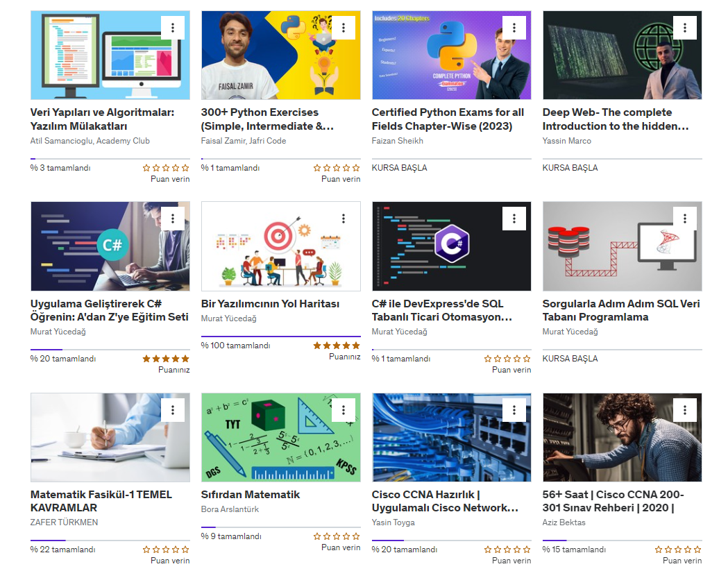Open Certified Python Exams for all Fields title
The height and width of the screenshot is (587, 728).
tap(448, 119)
